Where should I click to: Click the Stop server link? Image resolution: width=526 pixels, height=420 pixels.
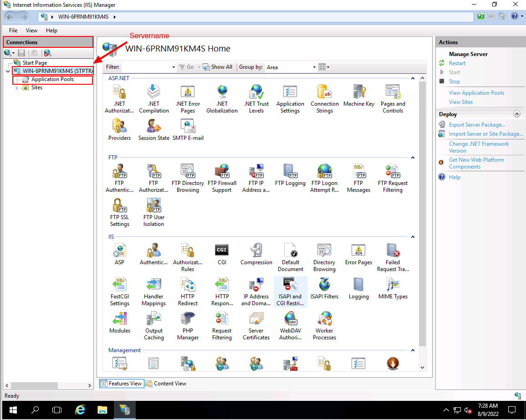click(x=454, y=82)
